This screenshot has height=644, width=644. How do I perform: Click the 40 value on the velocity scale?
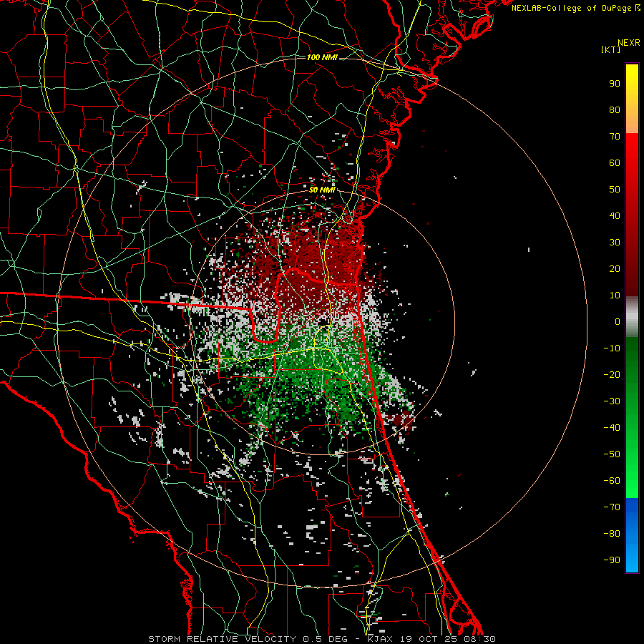click(615, 216)
